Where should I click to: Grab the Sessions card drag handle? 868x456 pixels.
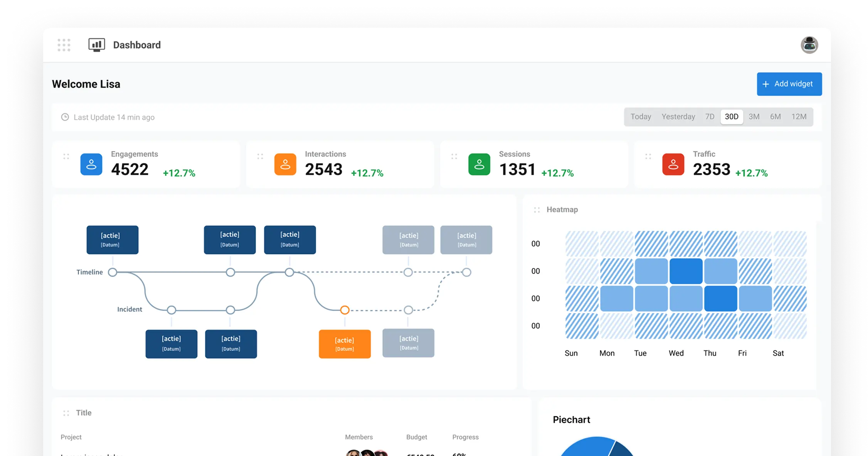coord(454,157)
